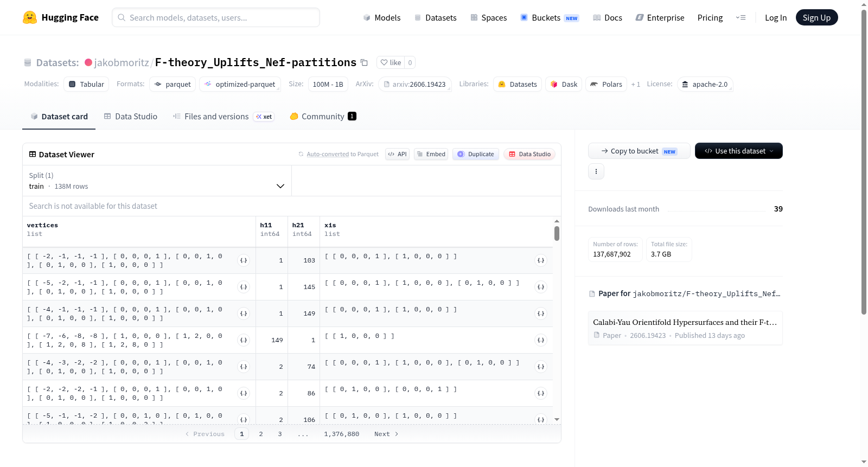
Task: Click Copy to bucket button
Action: coord(639,151)
